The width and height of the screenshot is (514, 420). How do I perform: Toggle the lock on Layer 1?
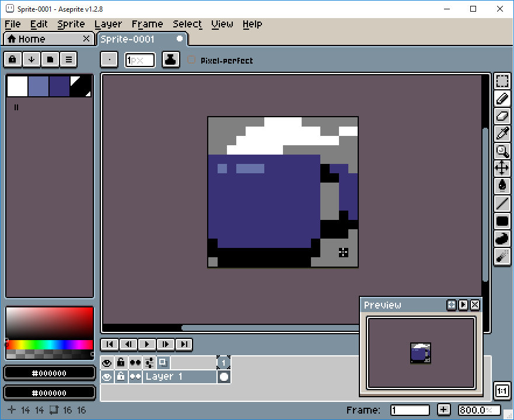[121, 377]
